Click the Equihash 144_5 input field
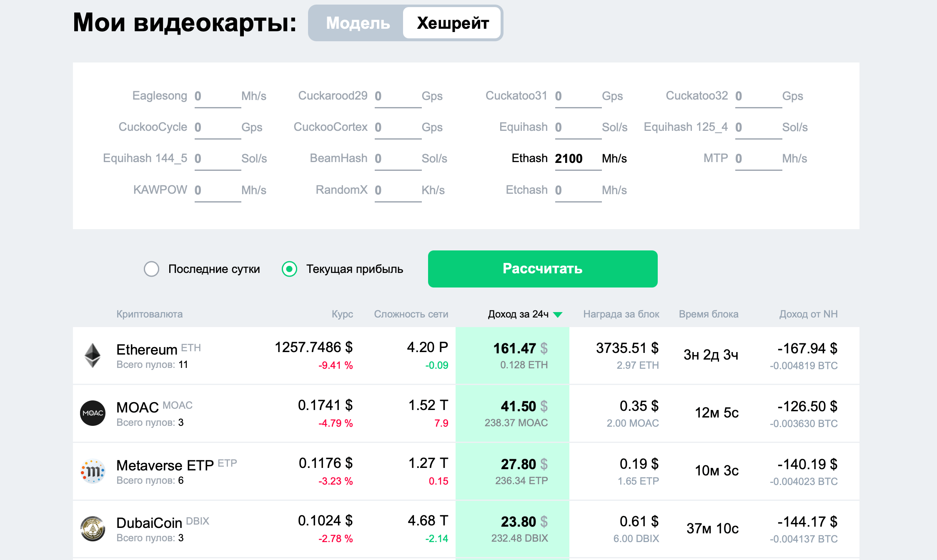This screenshot has height=560, width=937. coord(218,159)
